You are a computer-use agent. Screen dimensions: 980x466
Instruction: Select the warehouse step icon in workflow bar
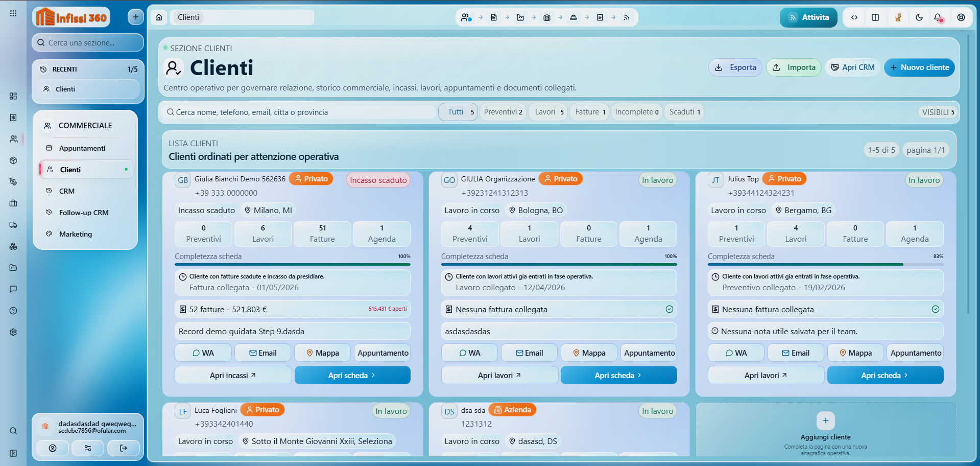coord(547,17)
